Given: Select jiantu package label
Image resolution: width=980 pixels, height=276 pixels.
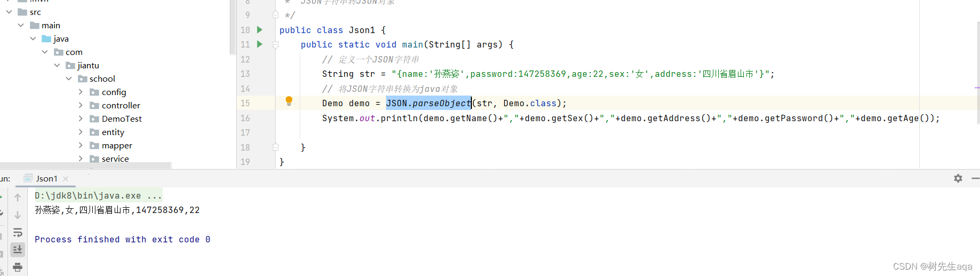Looking at the screenshot, I should (88, 65).
